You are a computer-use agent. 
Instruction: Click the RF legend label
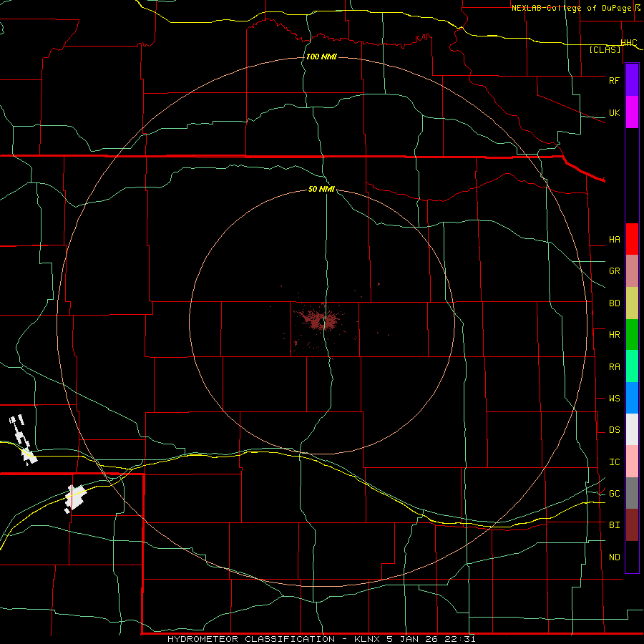pyautogui.click(x=614, y=80)
